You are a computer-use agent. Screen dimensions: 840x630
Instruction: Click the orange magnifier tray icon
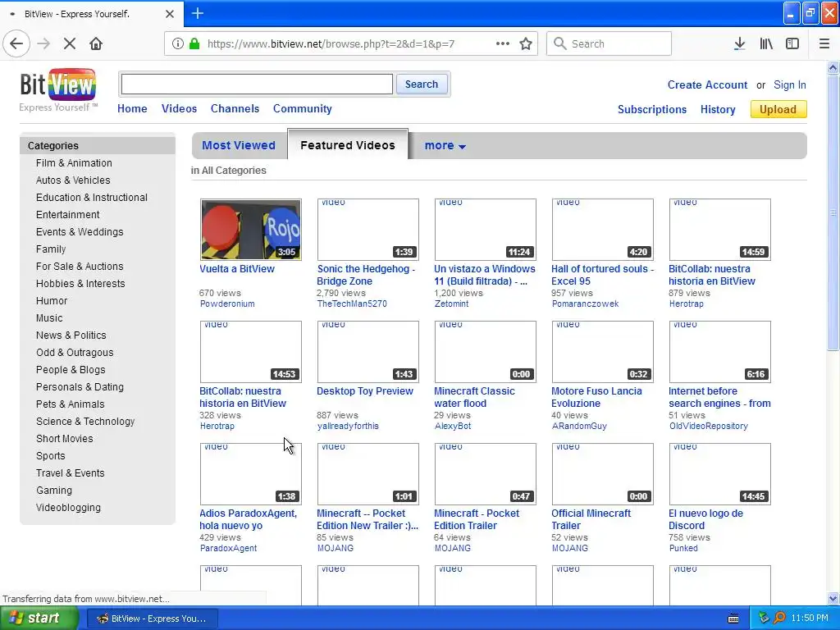coord(779,619)
